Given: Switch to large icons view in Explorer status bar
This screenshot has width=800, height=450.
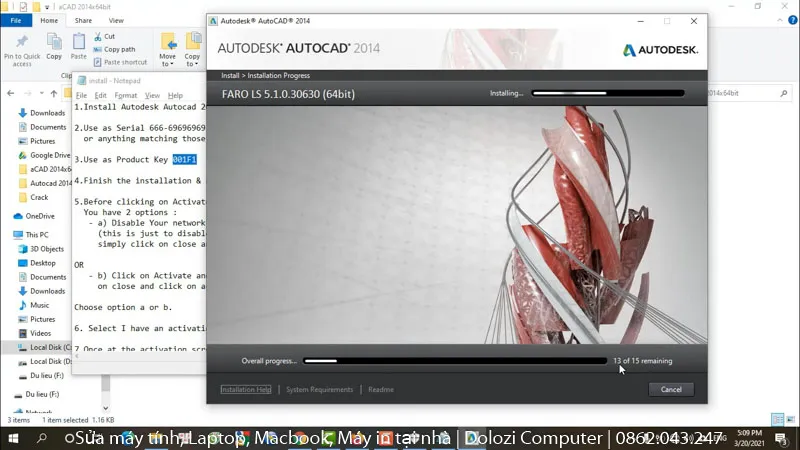Looking at the screenshot, I should (790, 419).
